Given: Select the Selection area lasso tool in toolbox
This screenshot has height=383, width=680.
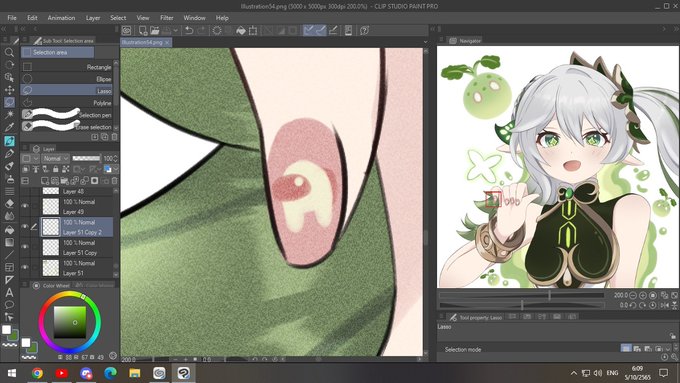Looking at the screenshot, I should pyautogui.click(x=9, y=102).
